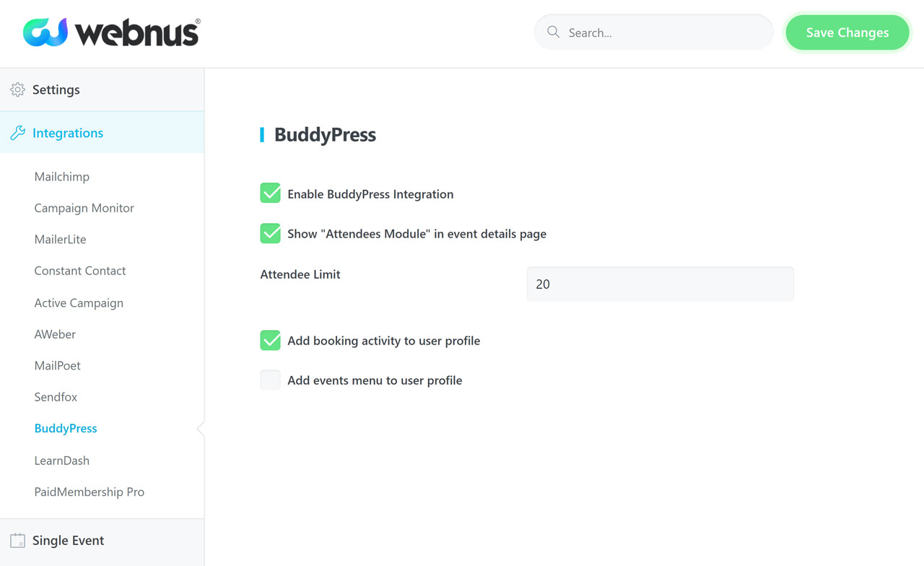
Task: Click the search magnifier icon
Action: 554,32
